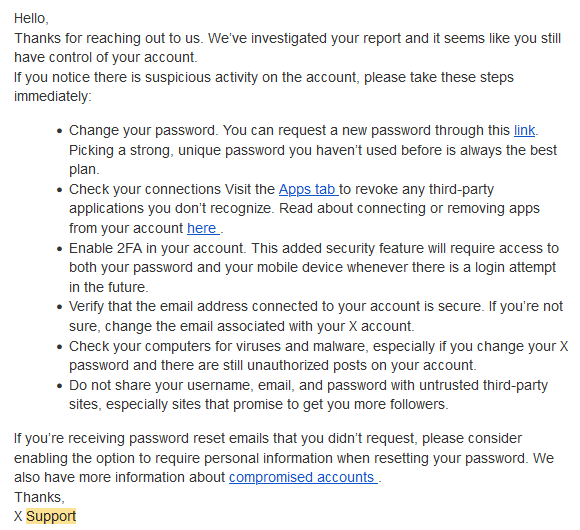Click the bullet beside "Enable 2FA"
This screenshot has width=580, height=530.
(60, 249)
